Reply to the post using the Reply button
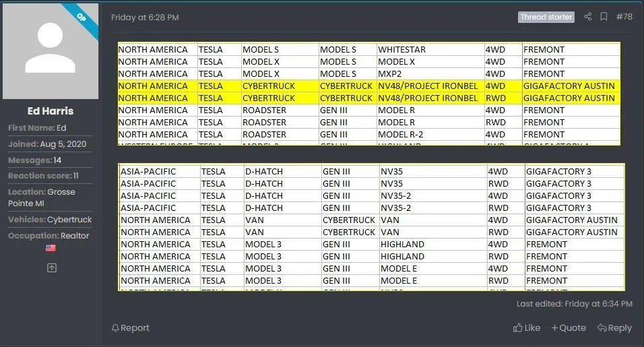 (x=614, y=328)
